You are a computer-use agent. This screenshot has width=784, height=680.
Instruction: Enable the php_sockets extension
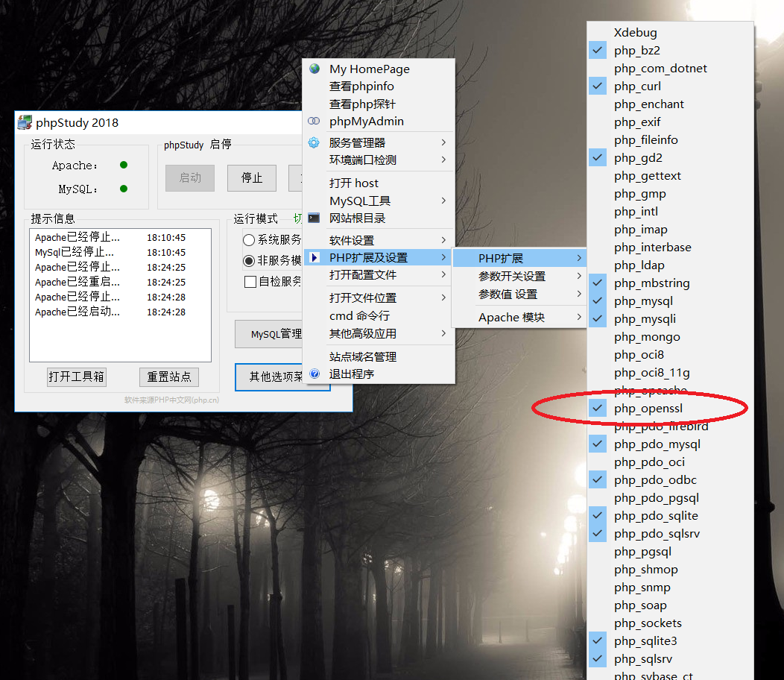pyautogui.click(x=670, y=623)
